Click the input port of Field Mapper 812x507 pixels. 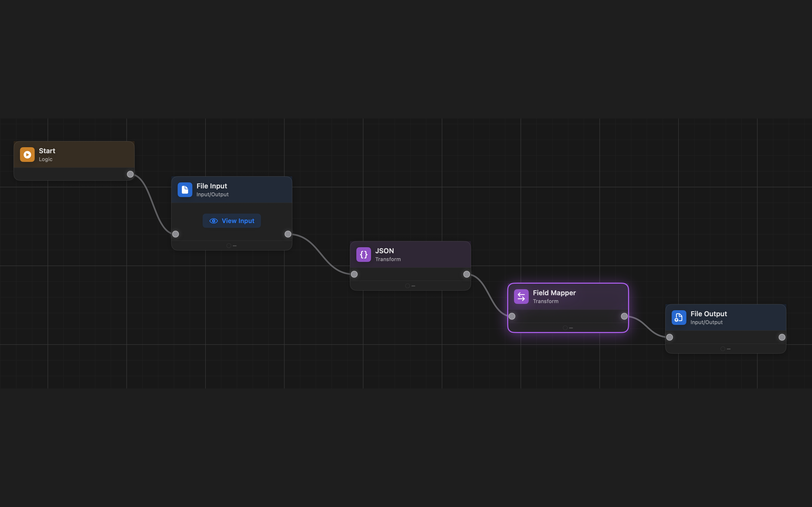click(512, 316)
